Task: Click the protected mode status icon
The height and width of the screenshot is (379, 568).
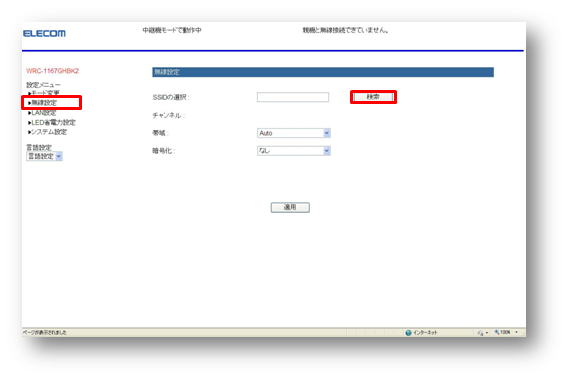Action: point(480,333)
